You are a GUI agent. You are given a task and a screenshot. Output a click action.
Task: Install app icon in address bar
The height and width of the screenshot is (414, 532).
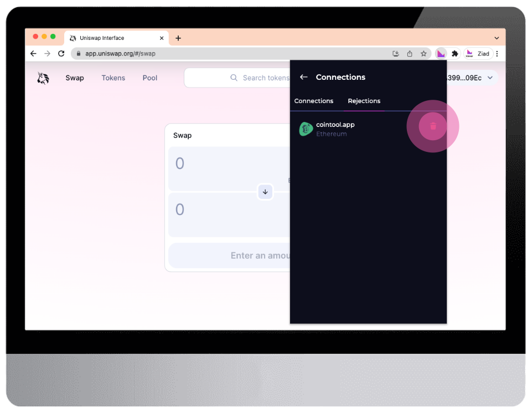tap(396, 54)
